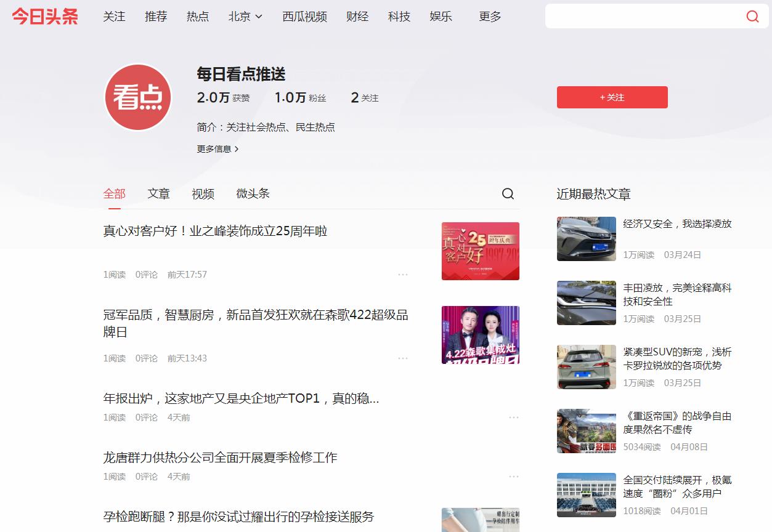Click the 2.0万 获赞 count
The height and width of the screenshot is (532, 772).
pos(223,97)
